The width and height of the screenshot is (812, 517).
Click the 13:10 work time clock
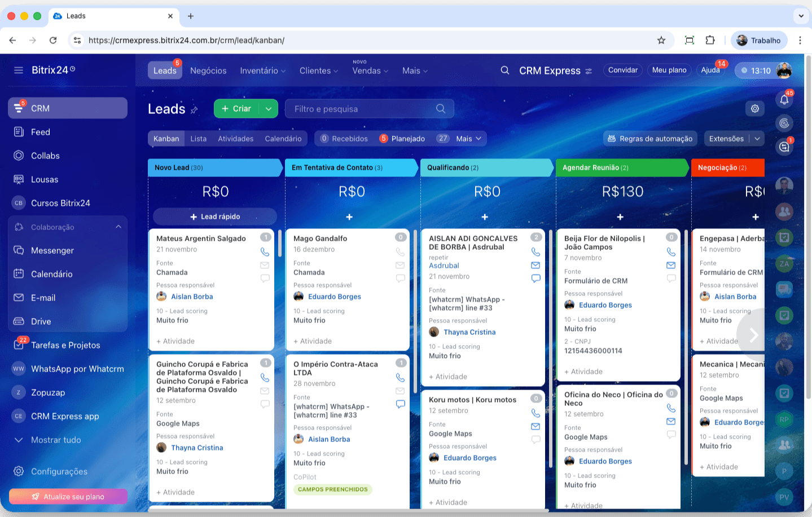coord(756,70)
